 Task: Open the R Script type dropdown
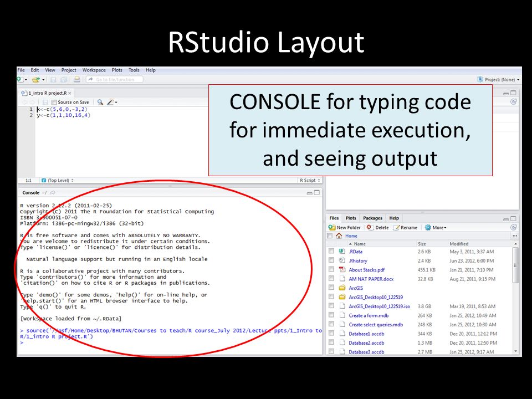310,181
